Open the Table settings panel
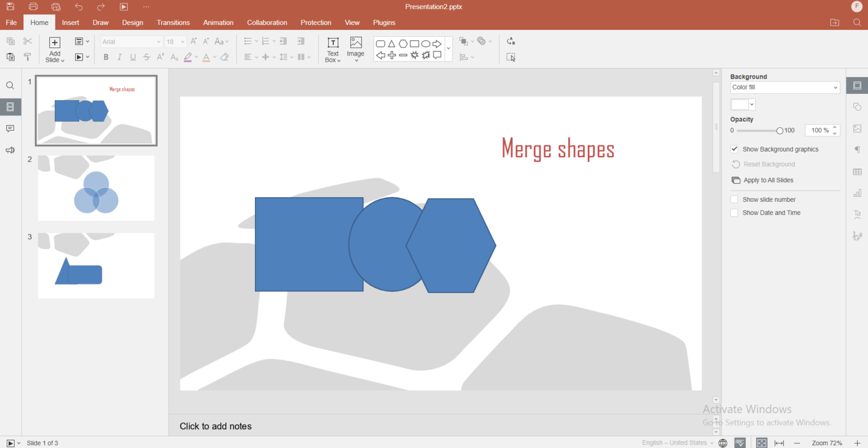The image size is (868, 448). pyautogui.click(x=857, y=171)
